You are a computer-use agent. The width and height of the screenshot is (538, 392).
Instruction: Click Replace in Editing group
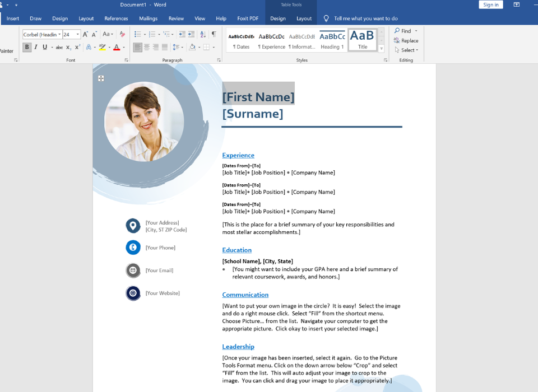click(x=406, y=40)
